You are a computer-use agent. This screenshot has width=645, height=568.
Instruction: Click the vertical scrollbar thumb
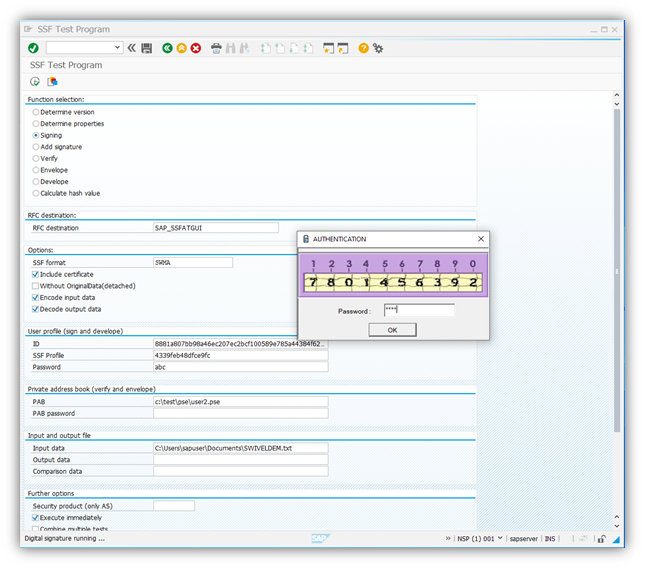click(617, 270)
